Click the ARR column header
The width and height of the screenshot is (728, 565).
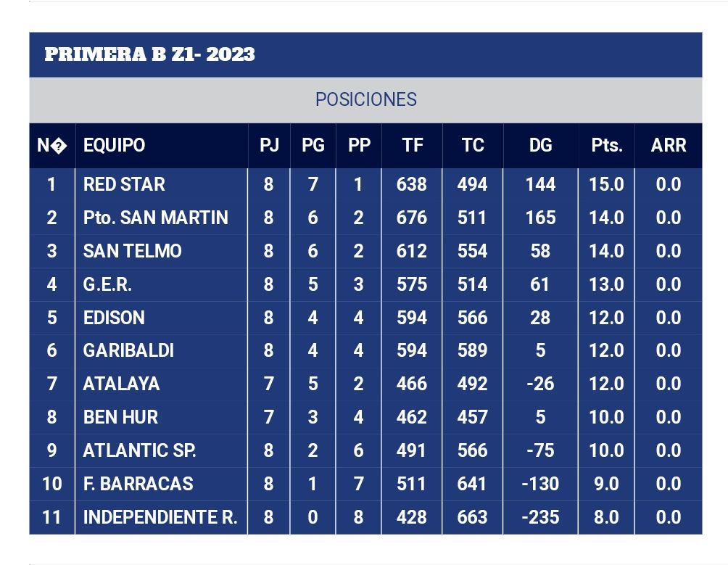pos(668,145)
